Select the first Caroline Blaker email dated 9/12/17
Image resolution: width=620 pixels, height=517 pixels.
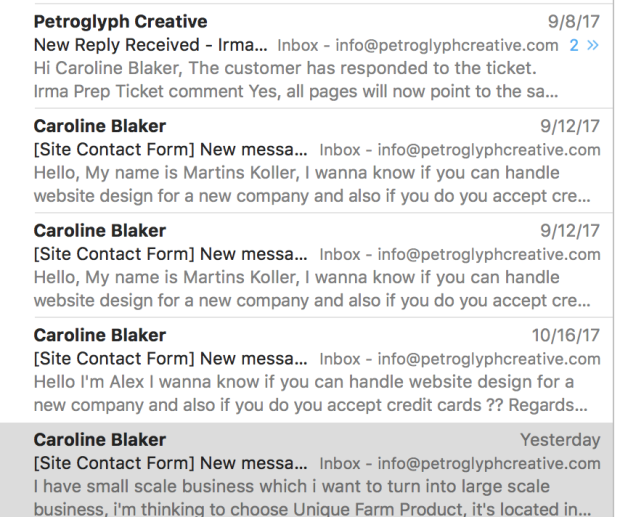(x=317, y=160)
